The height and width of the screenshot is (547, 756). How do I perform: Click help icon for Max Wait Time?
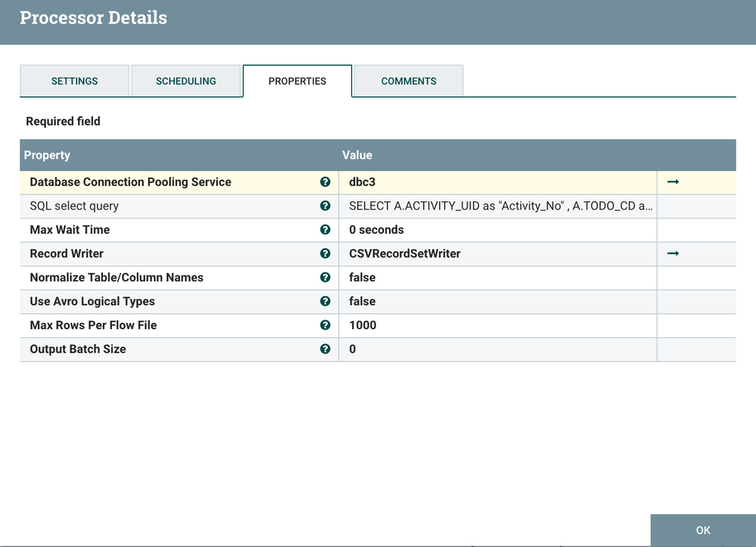click(x=325, y=230)
